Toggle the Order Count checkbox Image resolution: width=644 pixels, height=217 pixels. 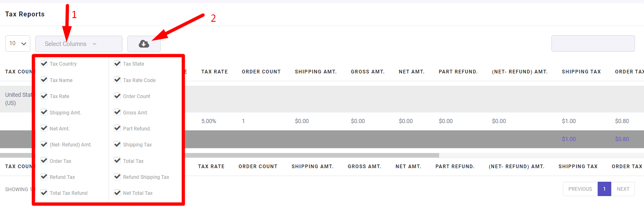[x=117, y=96]
